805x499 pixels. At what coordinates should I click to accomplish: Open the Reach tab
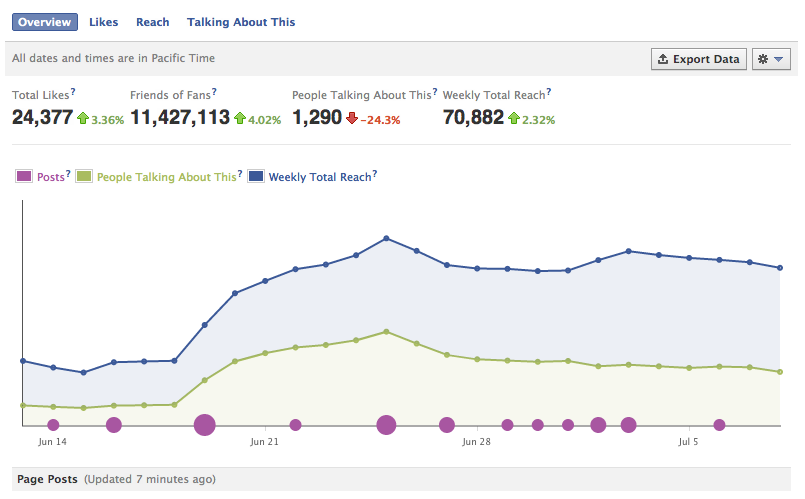(152, 22)
